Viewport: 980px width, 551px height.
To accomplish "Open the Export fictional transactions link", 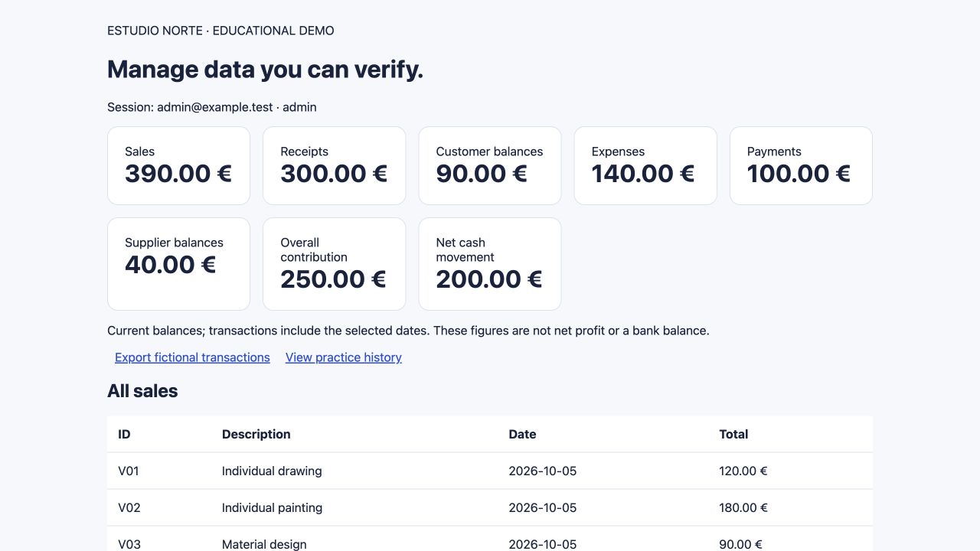I will tap(192, 357).
